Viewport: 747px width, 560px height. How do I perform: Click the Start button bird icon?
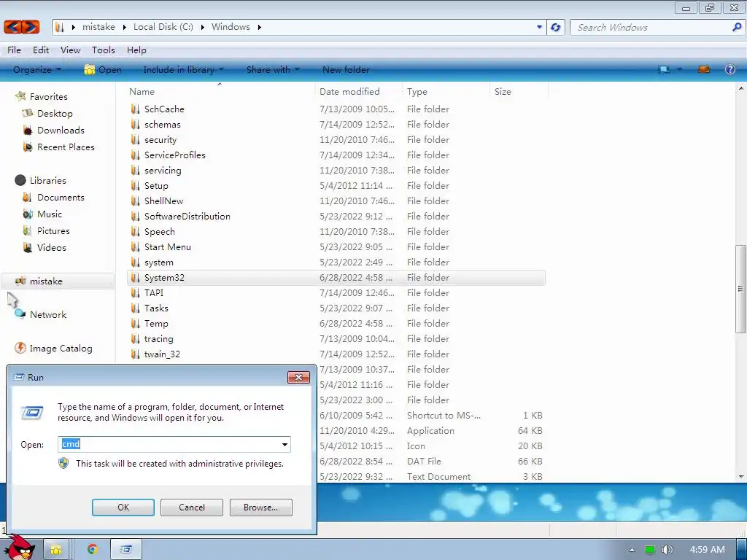tap(20, 547)
